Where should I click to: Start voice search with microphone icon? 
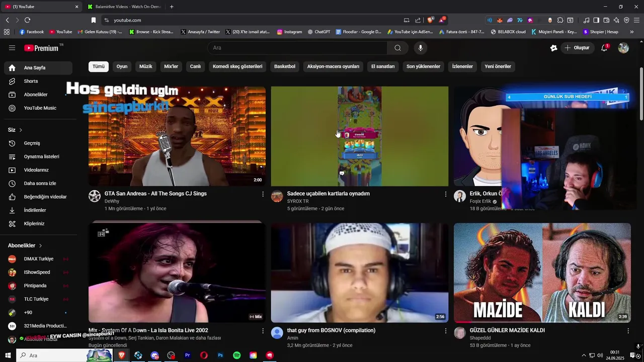click(x=421, y=48)
